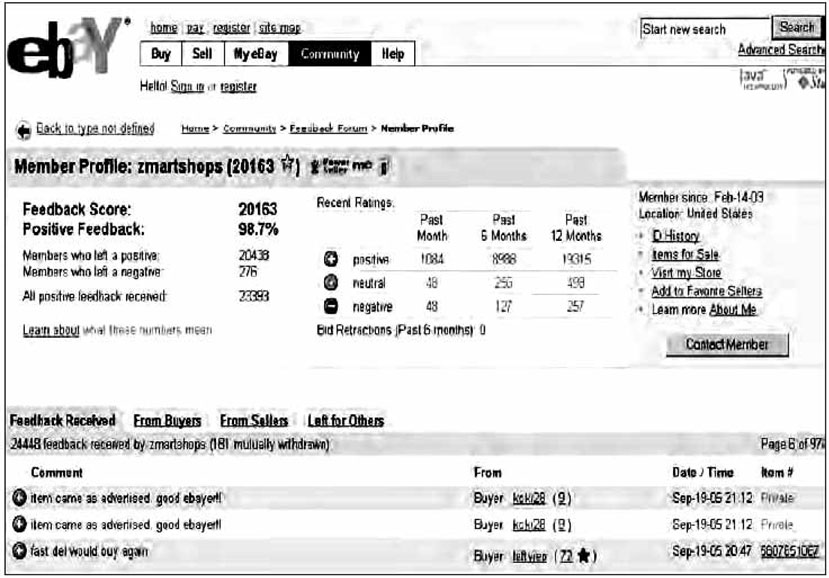Click the negative ratings minus icon
This screenshot has height=578, width=829.
click(x=332, y=307)
